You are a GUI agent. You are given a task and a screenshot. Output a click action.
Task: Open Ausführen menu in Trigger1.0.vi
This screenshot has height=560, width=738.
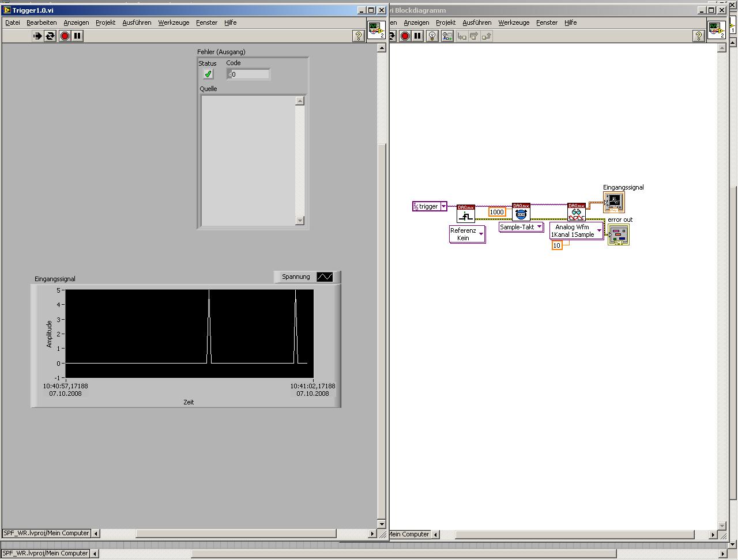pyautogui.click(x=137, y=22)
